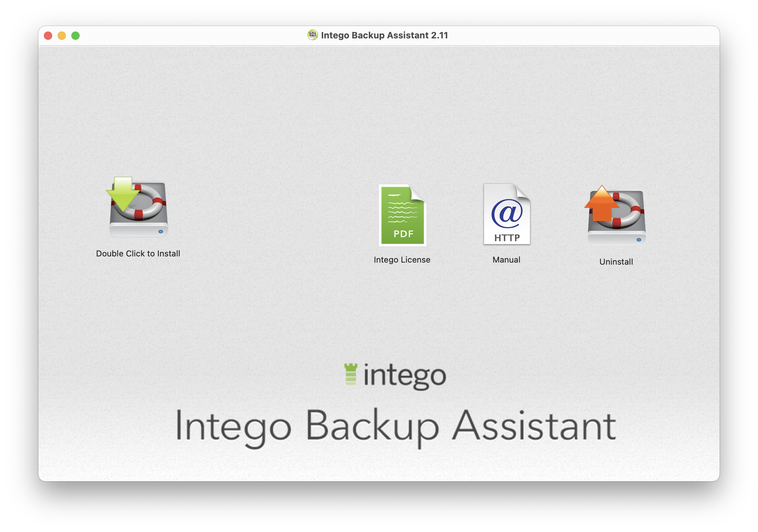758x532 pixels.
Task: Click the window title 'Intego Backup Assistant 2.11'
Action: (384, 35)
